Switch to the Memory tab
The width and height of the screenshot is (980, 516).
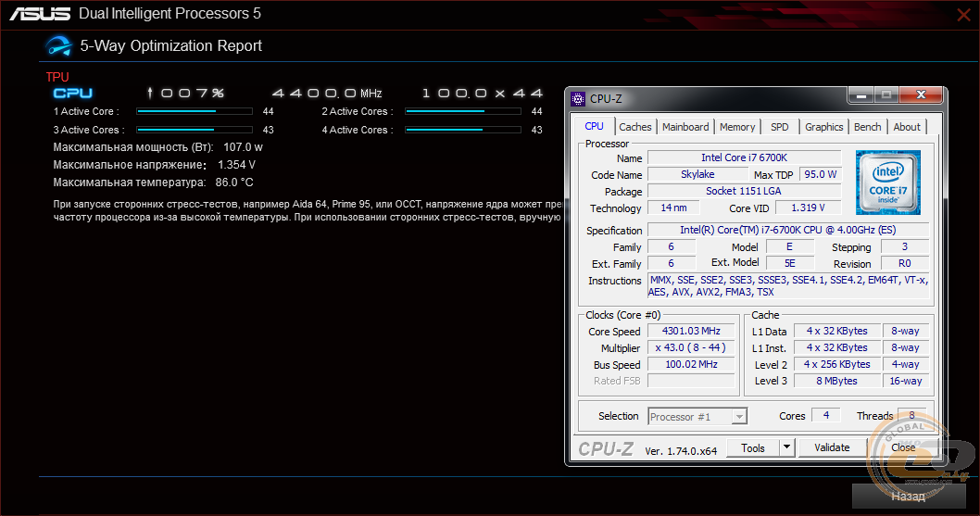point(737,127)
